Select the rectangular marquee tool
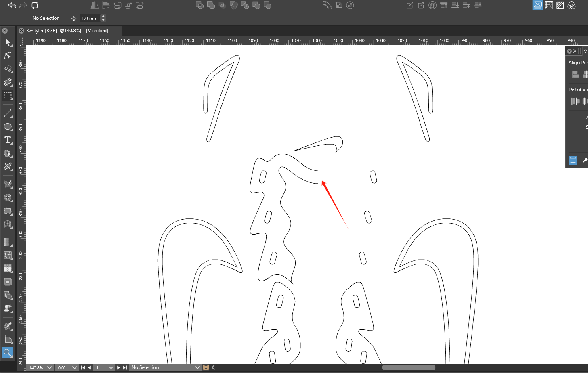 tap(8, 96)
